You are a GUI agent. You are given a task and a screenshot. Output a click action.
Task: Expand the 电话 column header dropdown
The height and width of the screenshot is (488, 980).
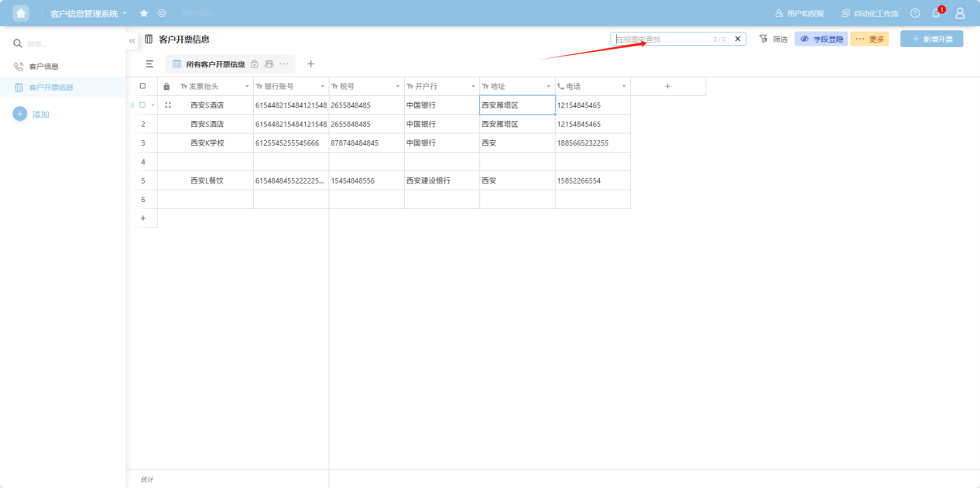click(624, 86)
